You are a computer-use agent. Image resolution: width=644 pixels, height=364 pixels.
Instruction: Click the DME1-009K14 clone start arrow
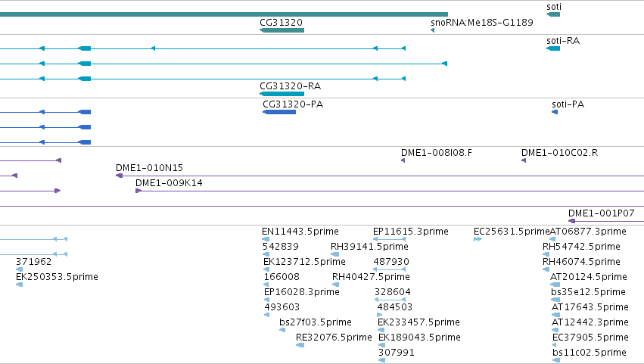click(x=138, y=191)
